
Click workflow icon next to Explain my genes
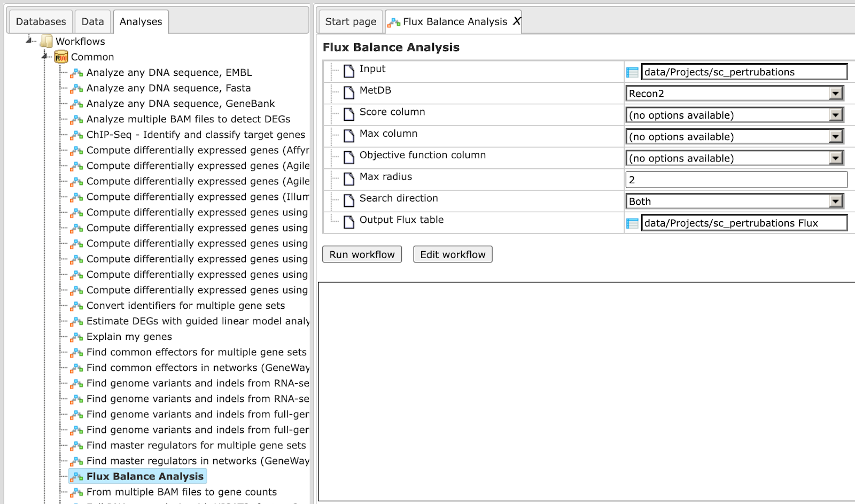pyautogui.click(x=77, y=337)
